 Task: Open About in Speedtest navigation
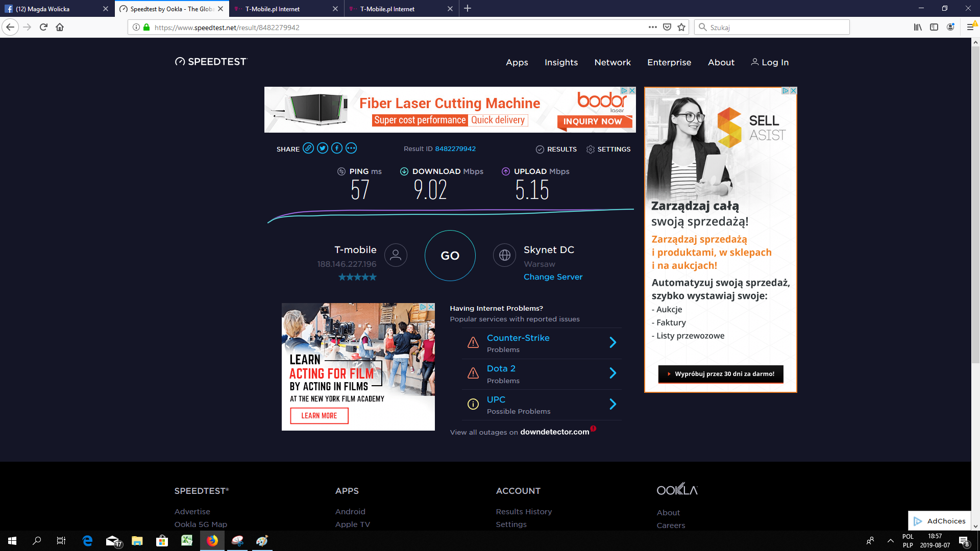pos(721,62)
